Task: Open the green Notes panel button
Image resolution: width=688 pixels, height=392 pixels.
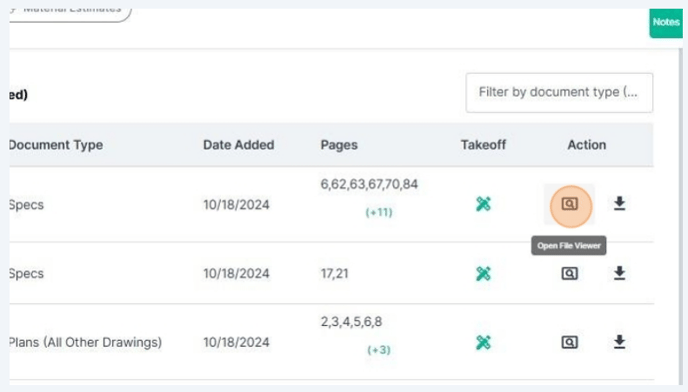Action: pos(666,22)
